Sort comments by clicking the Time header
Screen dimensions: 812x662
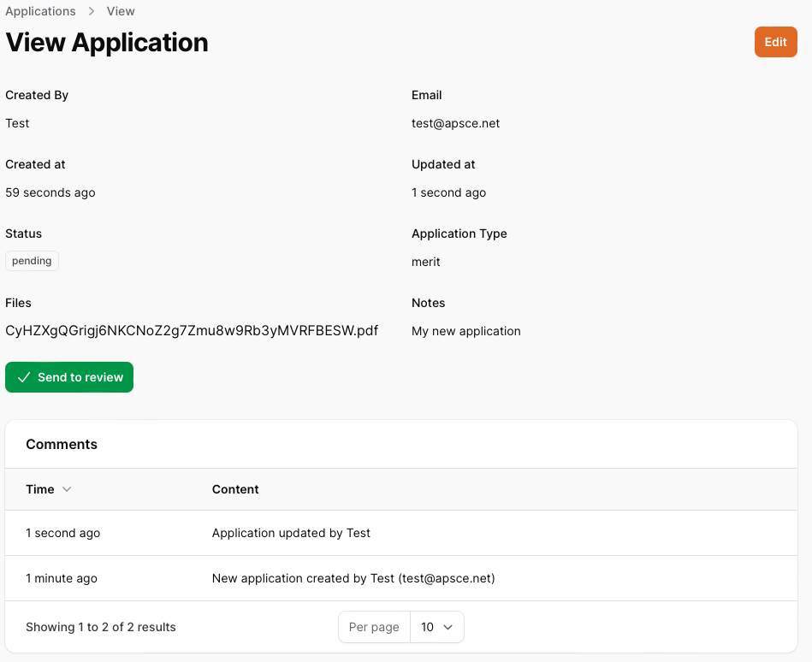(38, 489)
